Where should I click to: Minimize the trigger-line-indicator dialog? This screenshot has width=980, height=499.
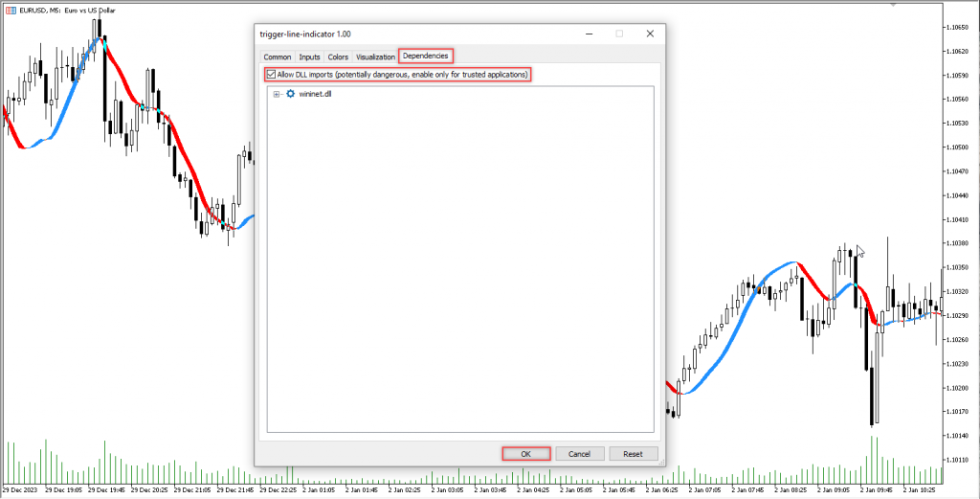coord(589,34)
